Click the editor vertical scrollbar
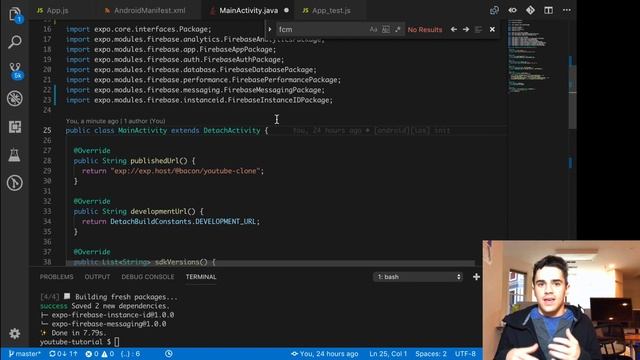 point(572,98)
